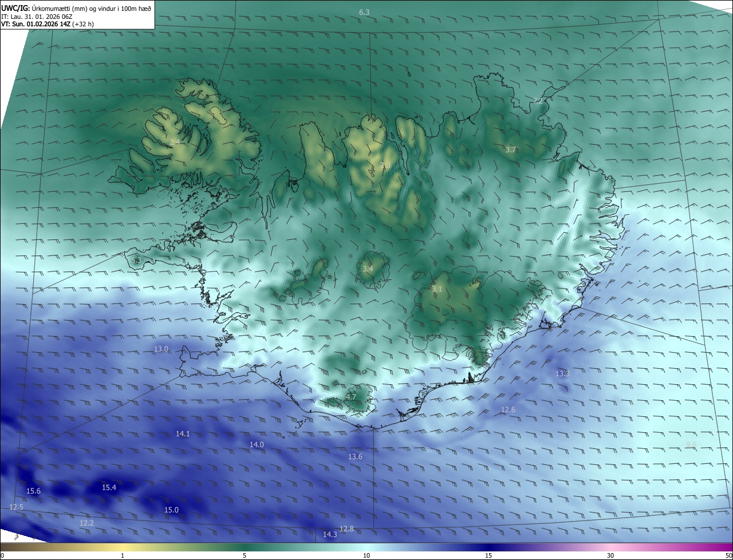Click the 4.7 value near the south coast
The height and width of the screenshot is (560, 733).
click(351, 397)
